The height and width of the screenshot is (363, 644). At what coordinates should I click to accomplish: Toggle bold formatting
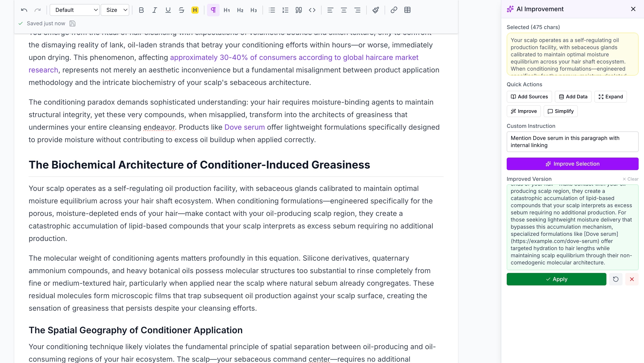pyautogui.click(x=141, y=10)
